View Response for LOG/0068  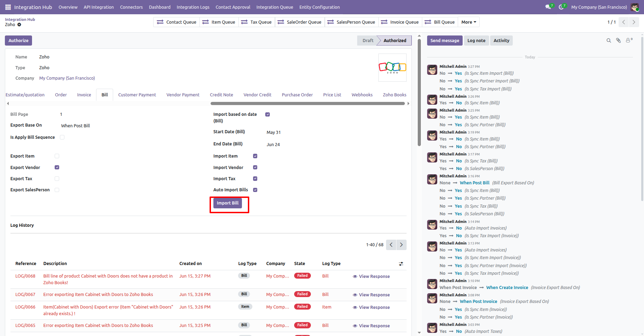click(371, 277)
